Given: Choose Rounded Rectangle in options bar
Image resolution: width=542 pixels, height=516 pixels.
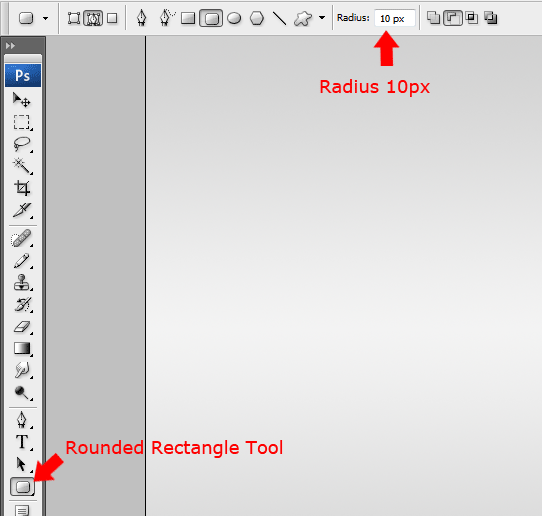Looking at the screenshot, I should 211,18.
